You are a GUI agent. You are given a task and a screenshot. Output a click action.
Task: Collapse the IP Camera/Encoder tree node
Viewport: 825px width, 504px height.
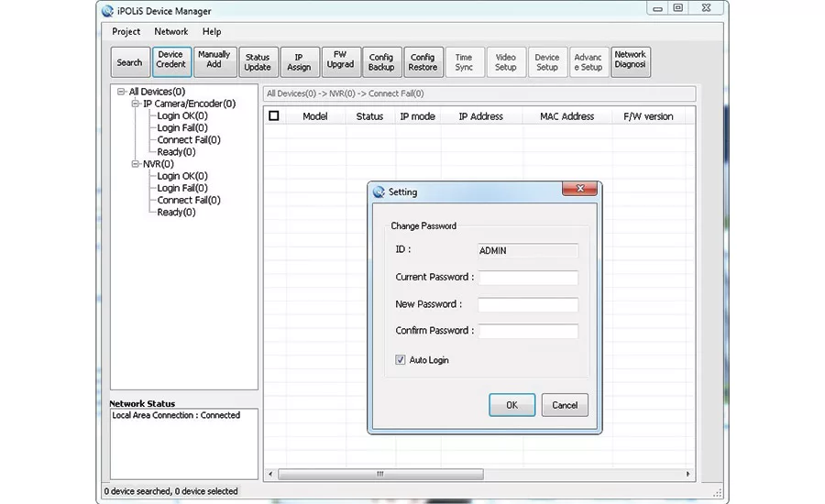click(x=136, y=104)
